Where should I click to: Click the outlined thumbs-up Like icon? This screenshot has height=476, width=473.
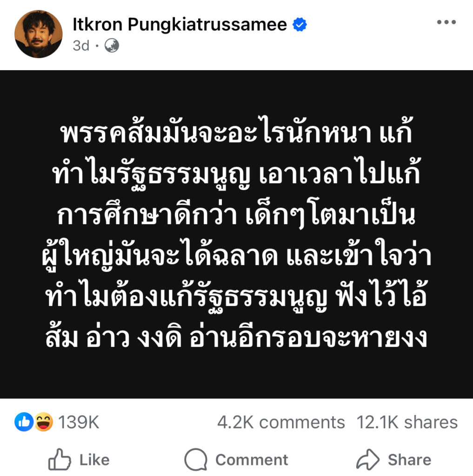60,459
